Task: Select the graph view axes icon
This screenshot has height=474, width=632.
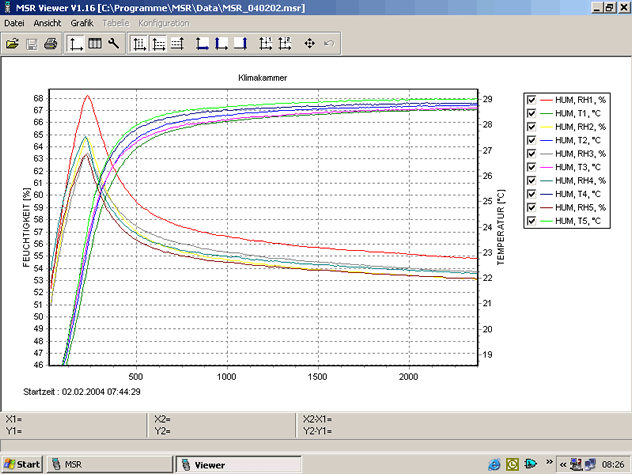Action: tap(76, 44)
